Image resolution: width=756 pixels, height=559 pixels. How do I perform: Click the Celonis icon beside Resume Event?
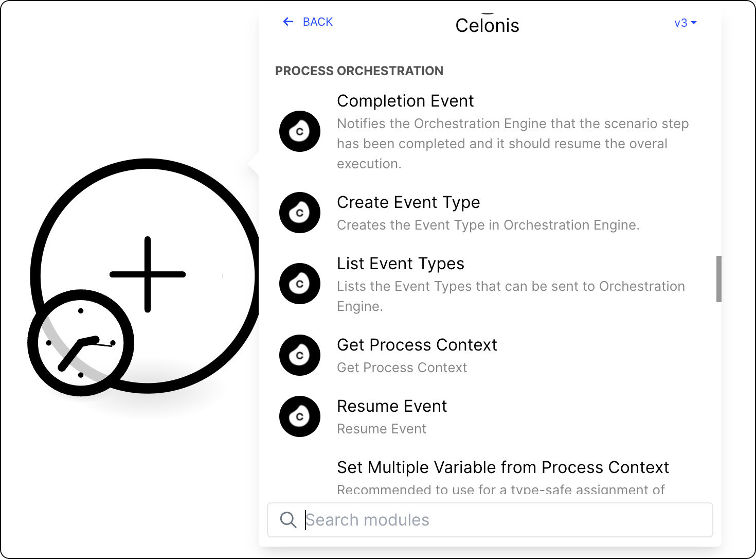(x=300, y=416)
